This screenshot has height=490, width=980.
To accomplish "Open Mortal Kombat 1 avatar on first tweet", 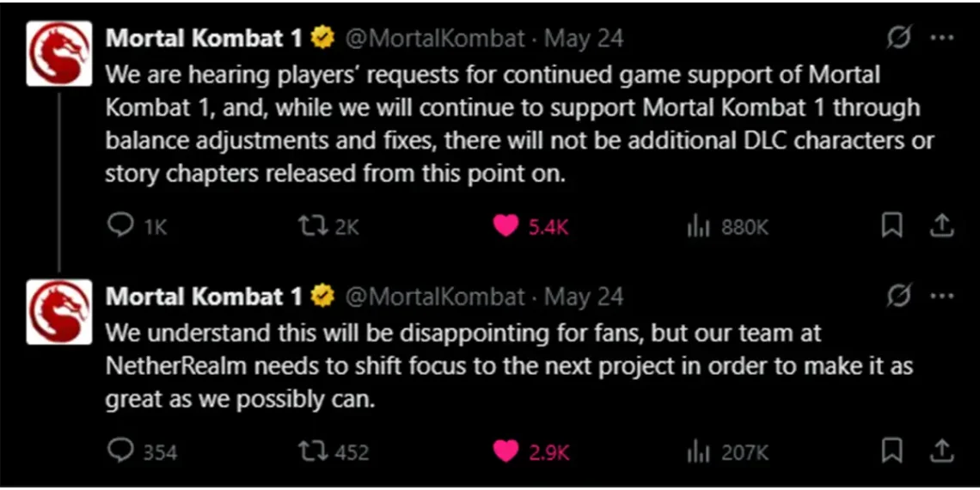I will (x=59, y=54).
